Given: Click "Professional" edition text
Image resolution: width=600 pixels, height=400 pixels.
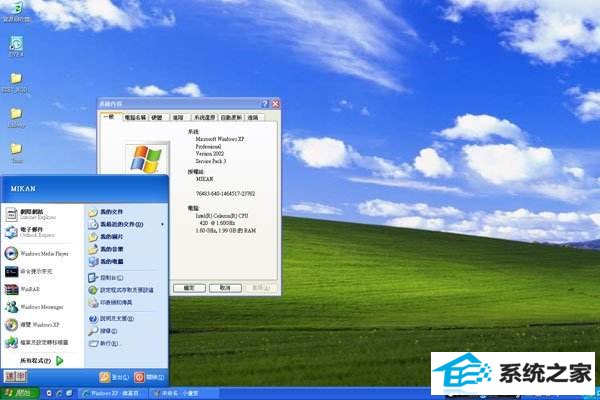Looking at the screenshot, I should pyautogui.click(x=209, y=147).
